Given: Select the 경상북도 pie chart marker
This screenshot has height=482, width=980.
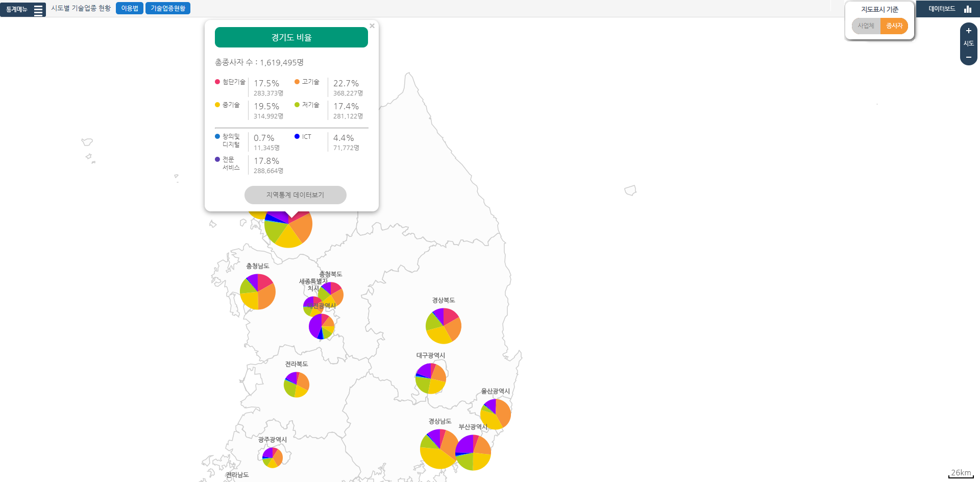Looking at the screenshot, I should click(x=443, y=326).
